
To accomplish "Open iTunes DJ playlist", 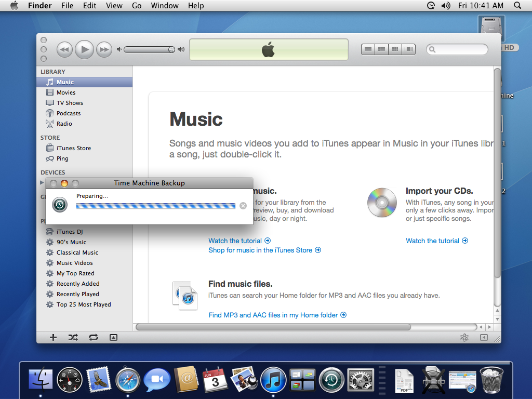I will tap(85, 232).
